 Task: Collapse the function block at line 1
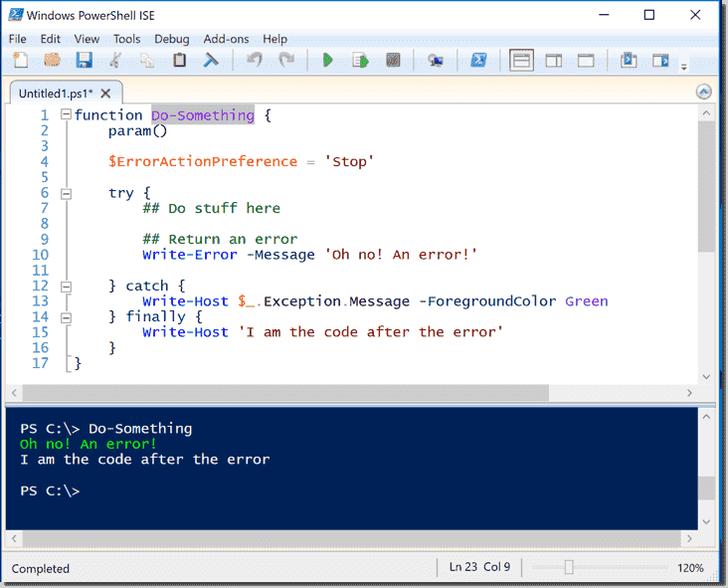[67, 114]
